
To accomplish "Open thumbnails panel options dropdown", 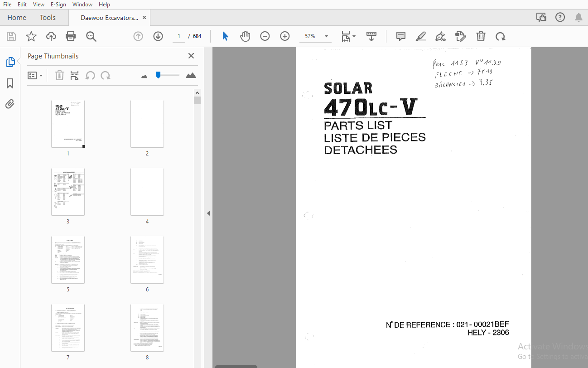I will tap(35, 75).
